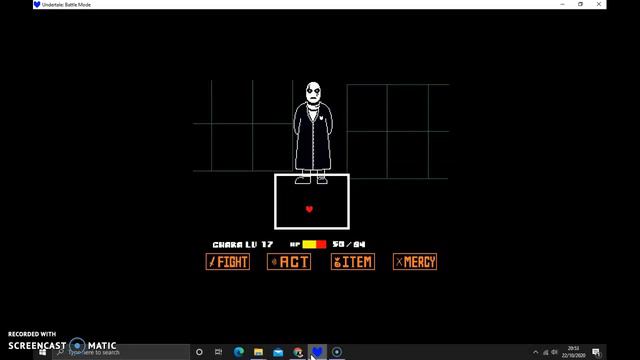The height and width of the screenshot is (360, 640).
Task: Close the Undertale Battle Mode window
Action: 598,4
